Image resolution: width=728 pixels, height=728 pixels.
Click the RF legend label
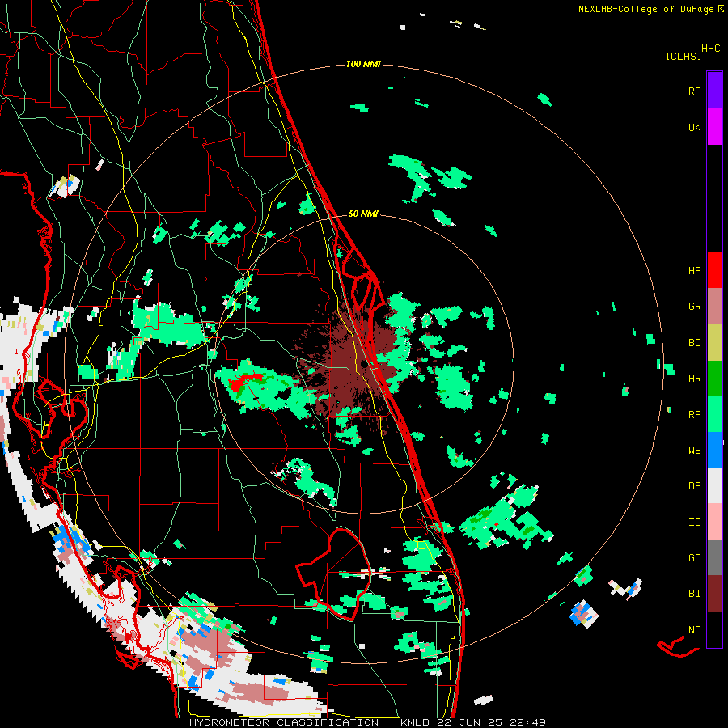click(x=694, y=91)
